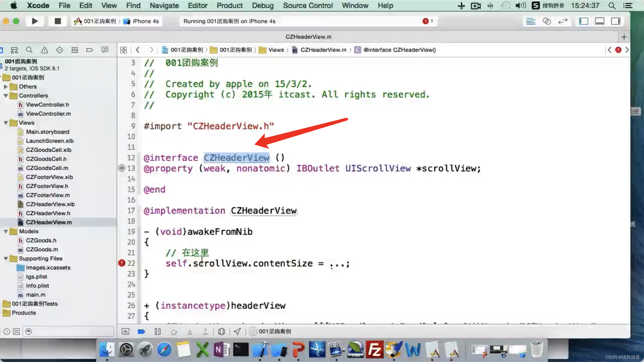644x362 pixels.
Task: Click the error indicator on line 22
Action: click(x=122, y=262)
